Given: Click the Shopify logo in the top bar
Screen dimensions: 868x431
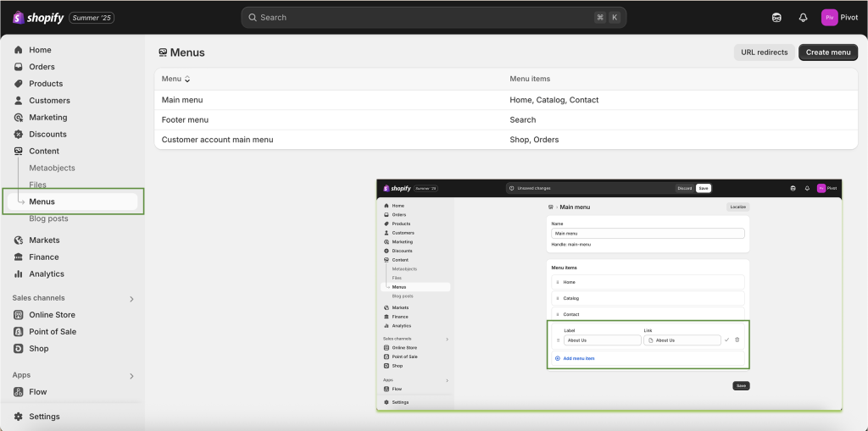Looking at the screenshot, I should pyautogui.click(x=38, y=18).
